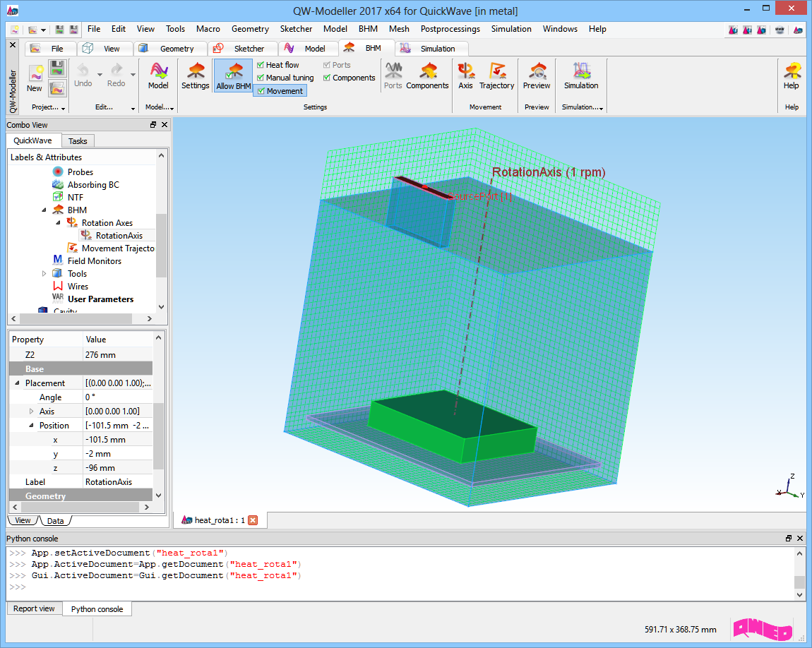
Task: Select Field Monitors tree item
Action: point(94,261)
